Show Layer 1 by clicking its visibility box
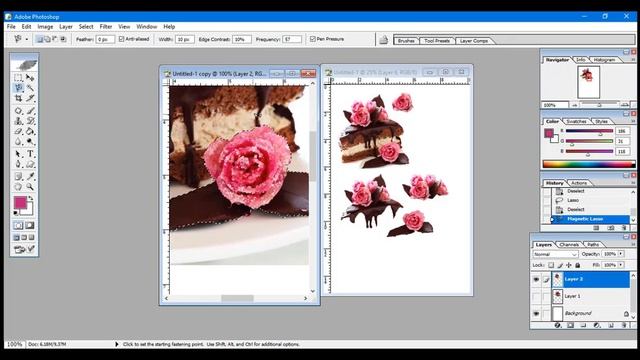The width and height of the screenshot is (640, 360). (x=536, y=296)
